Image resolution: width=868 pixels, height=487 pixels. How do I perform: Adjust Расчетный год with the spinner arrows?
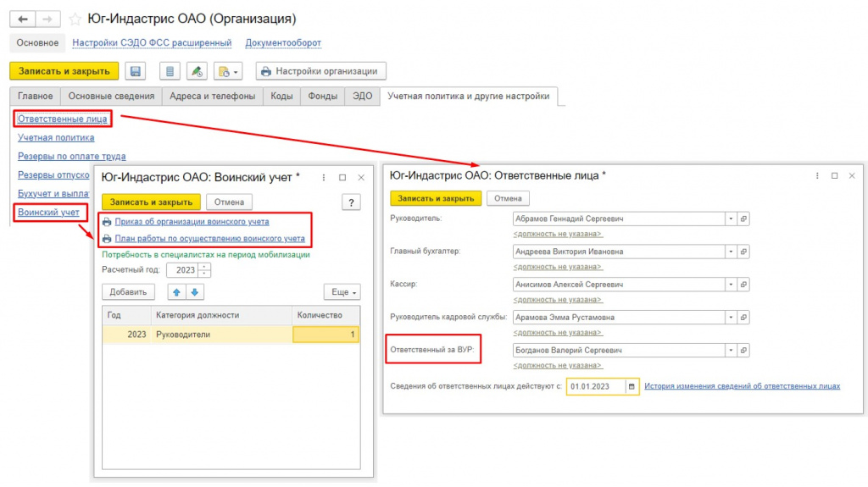tap(204, 270)
